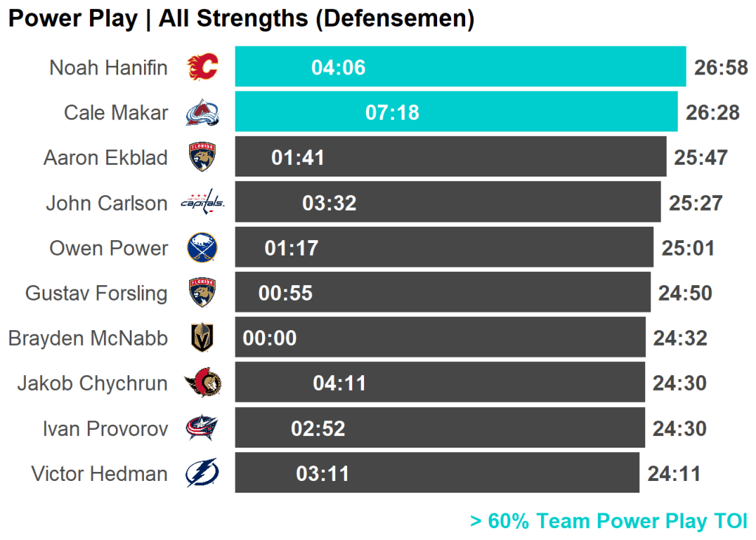756x540 pixels.
Task: Click the 07:18 power play time label
Action: [392, 112]
